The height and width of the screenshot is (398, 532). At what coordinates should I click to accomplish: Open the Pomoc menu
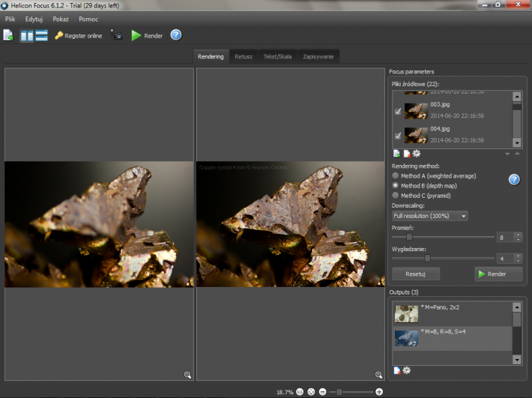88,19
